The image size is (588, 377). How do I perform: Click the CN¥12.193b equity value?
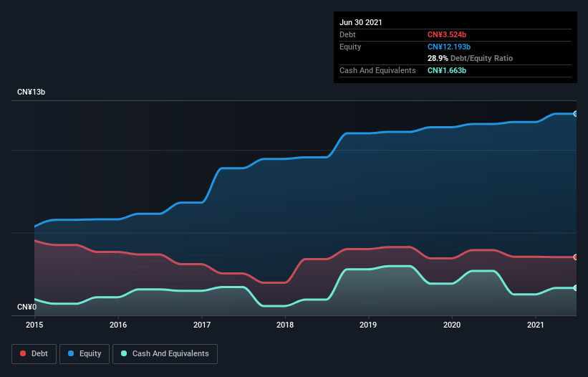pos(449,47)
